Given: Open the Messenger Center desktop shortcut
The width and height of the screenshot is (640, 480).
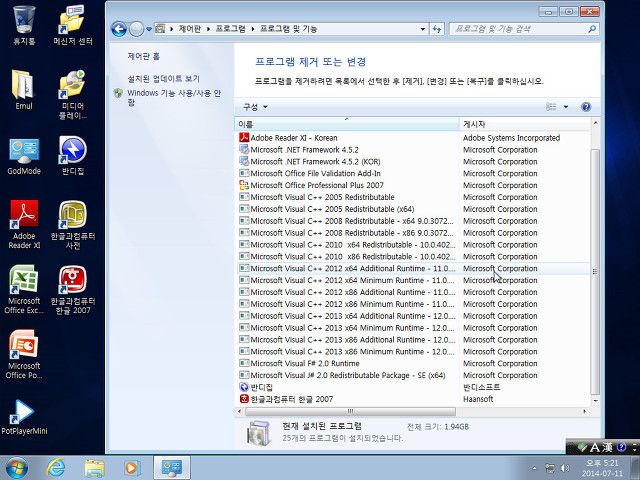Looking at the screenshot, I should point(73,24).
